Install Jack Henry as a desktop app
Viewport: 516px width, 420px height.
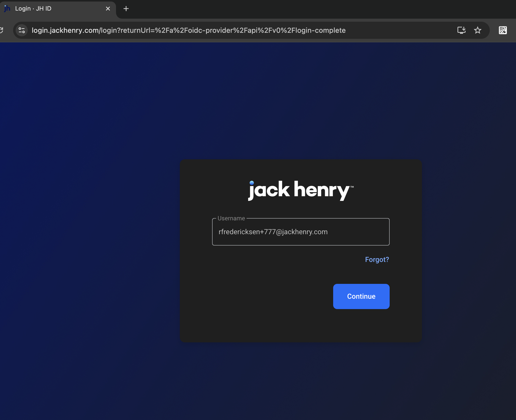[461, 30]
